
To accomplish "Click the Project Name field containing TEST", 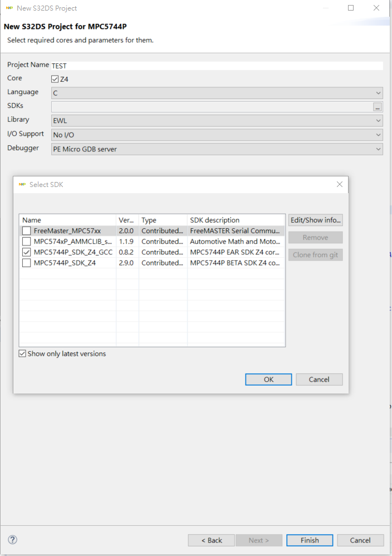I will [217, 66].
